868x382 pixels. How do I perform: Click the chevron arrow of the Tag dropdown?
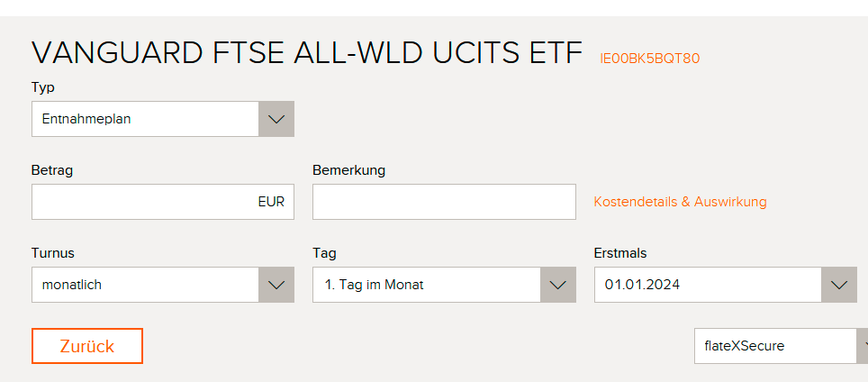point(557,285)
